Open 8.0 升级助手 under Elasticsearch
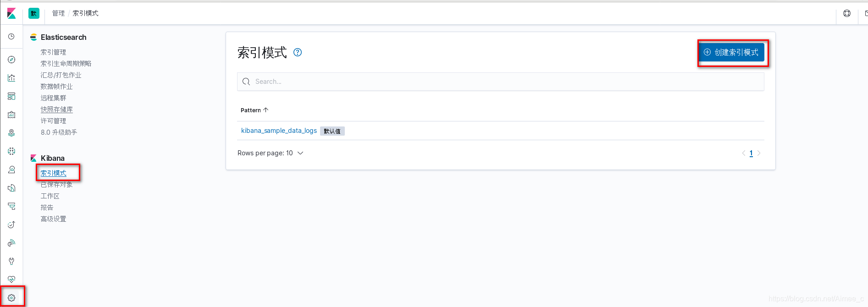 tap(59, 132)
